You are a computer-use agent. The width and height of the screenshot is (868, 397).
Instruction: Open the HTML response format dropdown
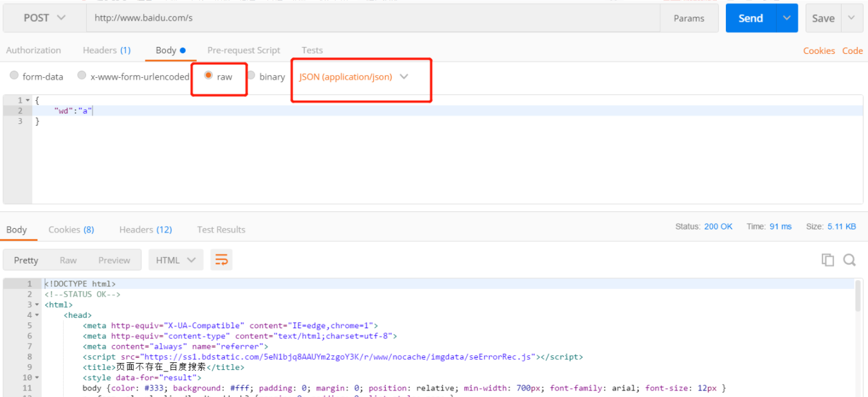tap(176, 260)
